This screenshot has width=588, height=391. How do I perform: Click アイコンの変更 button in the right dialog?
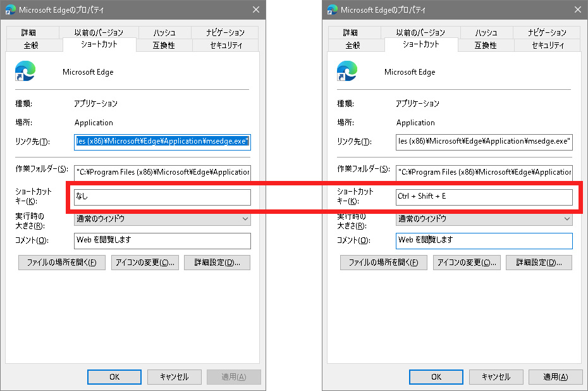tap(467, 263)
